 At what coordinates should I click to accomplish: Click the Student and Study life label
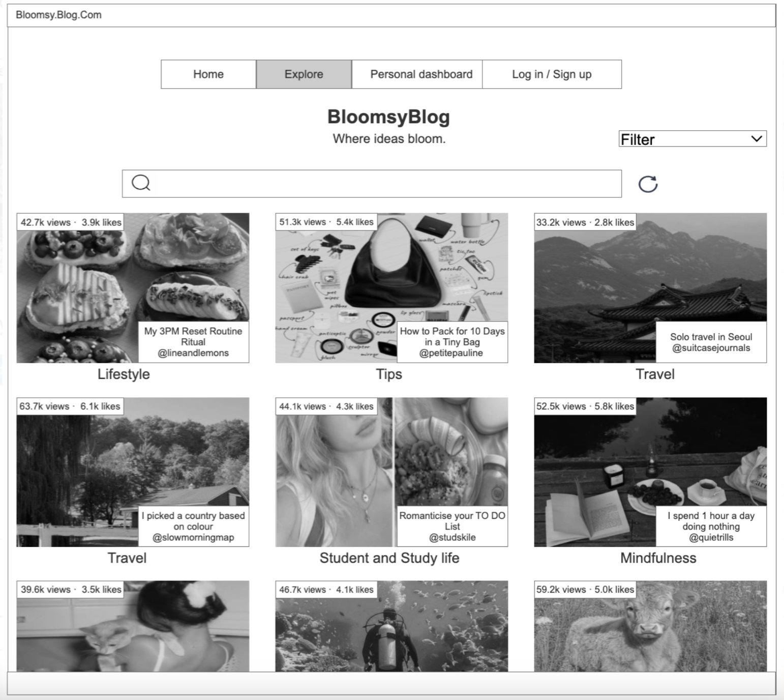coord(389,558)
